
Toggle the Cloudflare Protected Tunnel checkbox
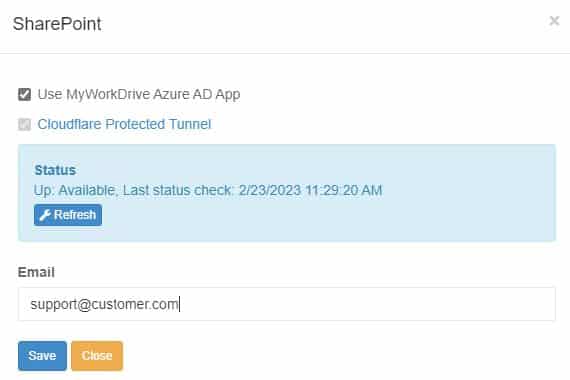coord(24,124)
